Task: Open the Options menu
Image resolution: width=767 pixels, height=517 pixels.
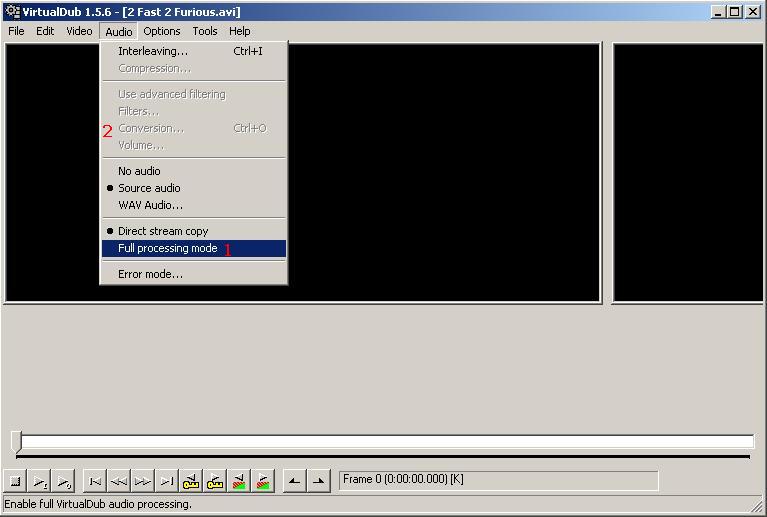Action: tap(162, 31)
